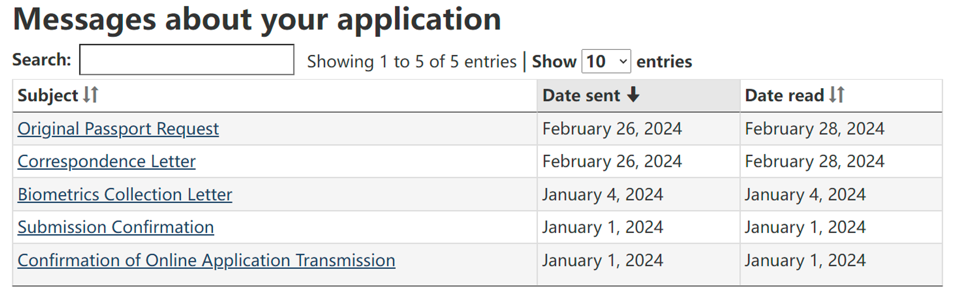Click the sort arrows icon beside Date read
Viewport: 980px width, 303px height.
point(837,94)
